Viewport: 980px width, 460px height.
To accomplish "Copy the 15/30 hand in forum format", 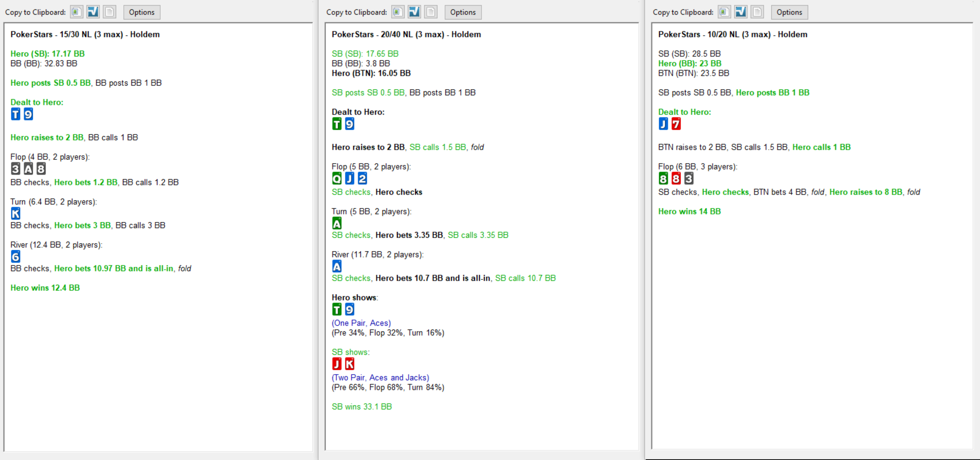I will click(93, 12).
